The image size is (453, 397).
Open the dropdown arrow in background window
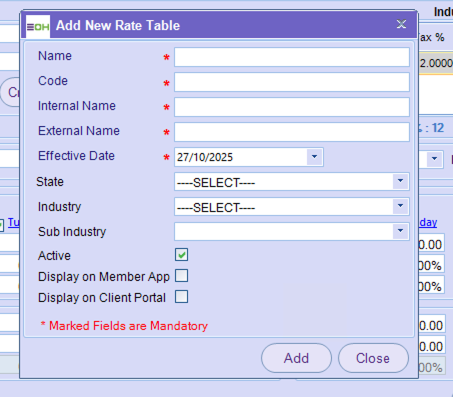pyautogui.click(x=434, y=159)
